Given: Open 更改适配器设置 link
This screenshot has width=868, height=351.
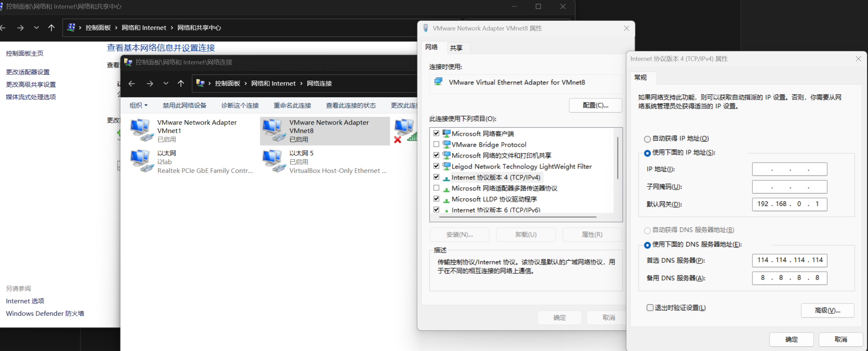Looking at the screenshot, I should click(x=28, y=72).
